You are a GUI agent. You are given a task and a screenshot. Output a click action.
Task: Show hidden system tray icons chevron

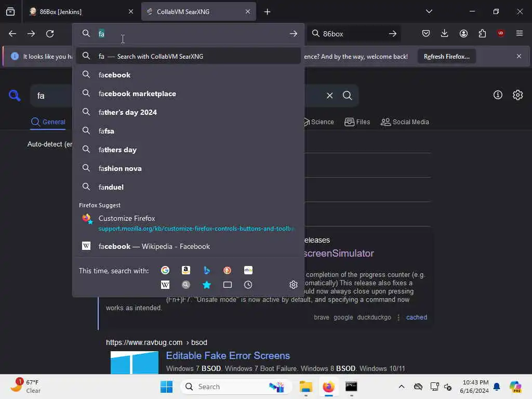pos(402,387)
